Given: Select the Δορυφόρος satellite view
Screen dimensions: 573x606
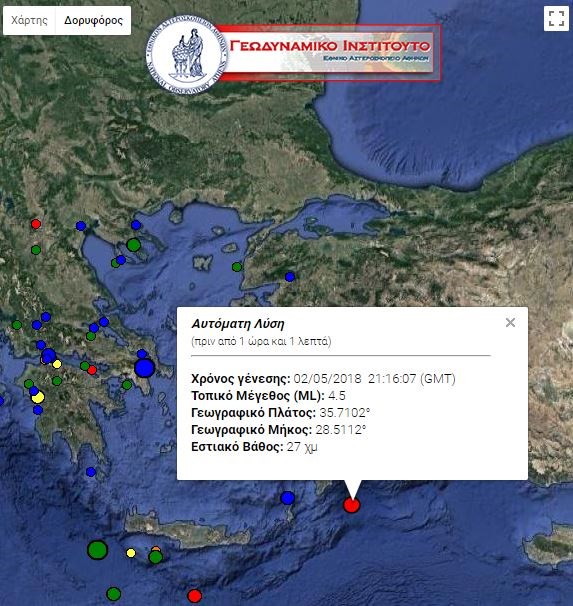Looking at the screenshot, I should click(93, 20).
